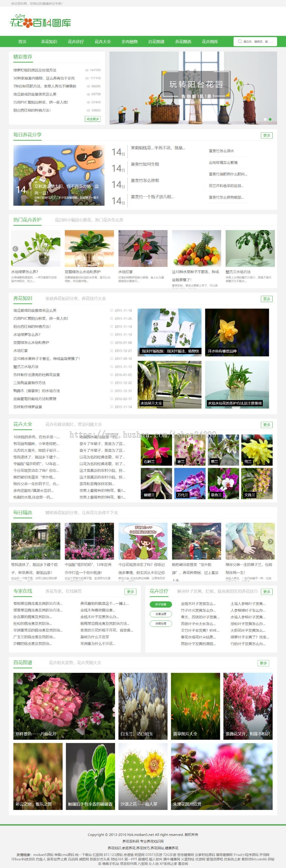Click the search magnifier icon

coord(240,42)
